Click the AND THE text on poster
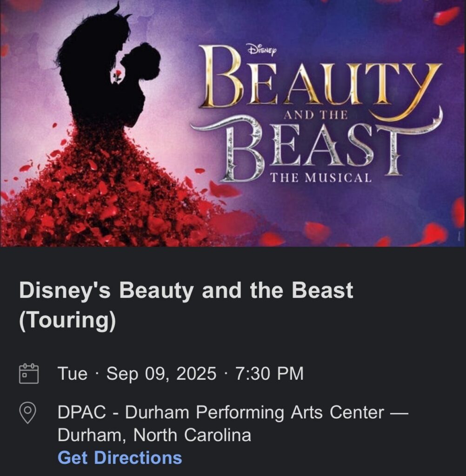The height and width of the screenshot is (476, 466). (315, 114)
